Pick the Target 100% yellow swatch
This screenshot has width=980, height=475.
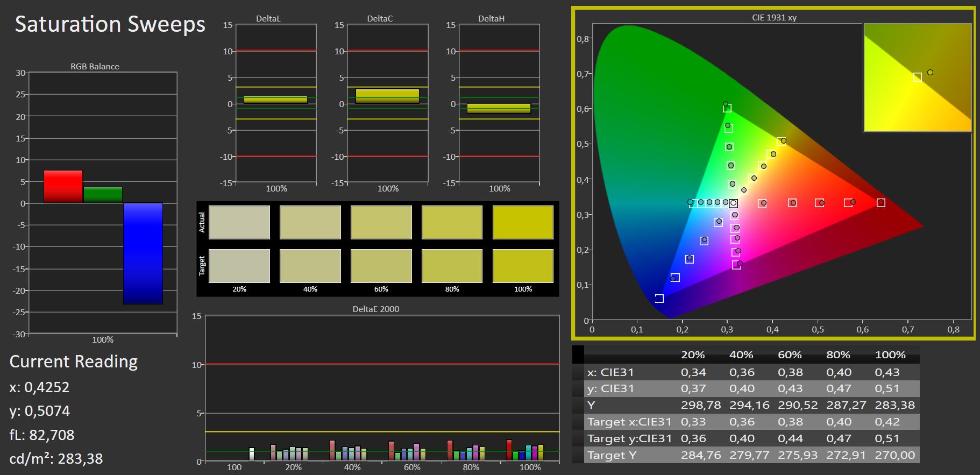click(x=523, y=266)
